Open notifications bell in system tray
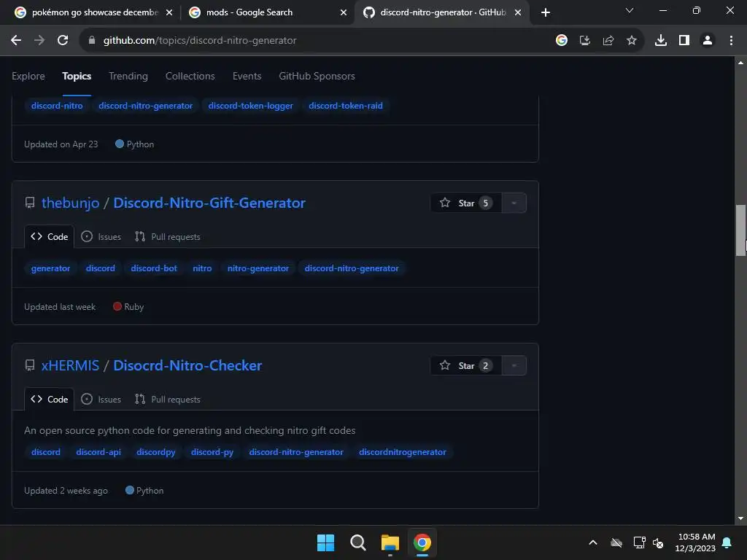The image size is (747, 560). click(x=727, y=542)
